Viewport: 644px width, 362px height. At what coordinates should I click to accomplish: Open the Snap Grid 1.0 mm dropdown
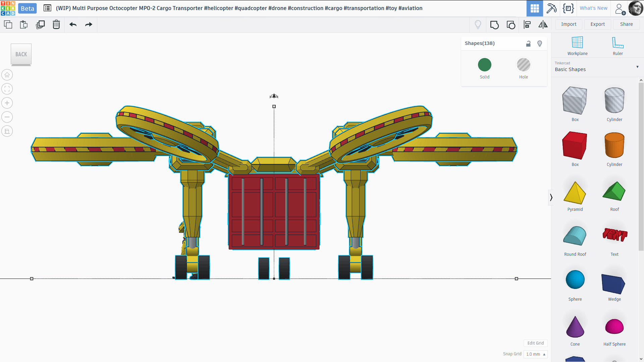pyautogui.click(x=535, y=354)
